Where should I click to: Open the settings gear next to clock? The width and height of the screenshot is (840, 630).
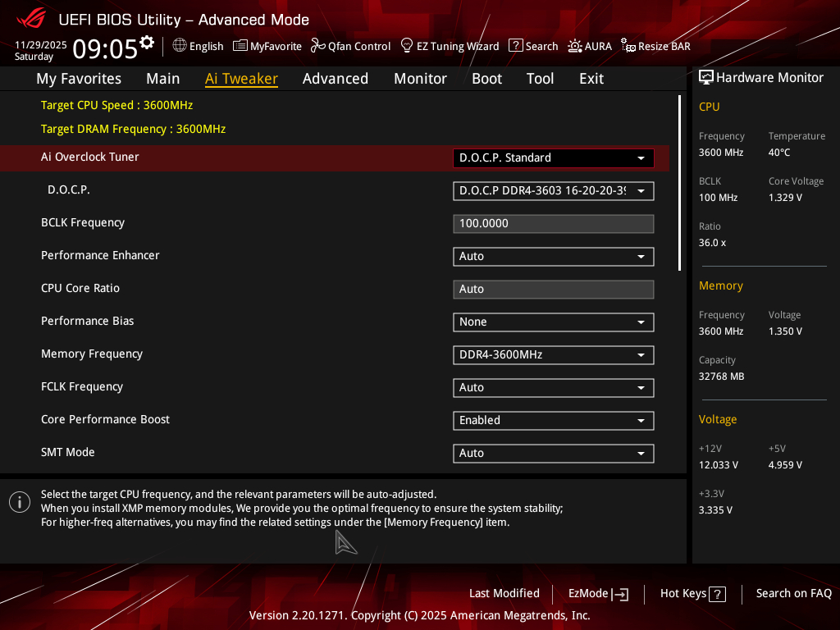[147, 42]
